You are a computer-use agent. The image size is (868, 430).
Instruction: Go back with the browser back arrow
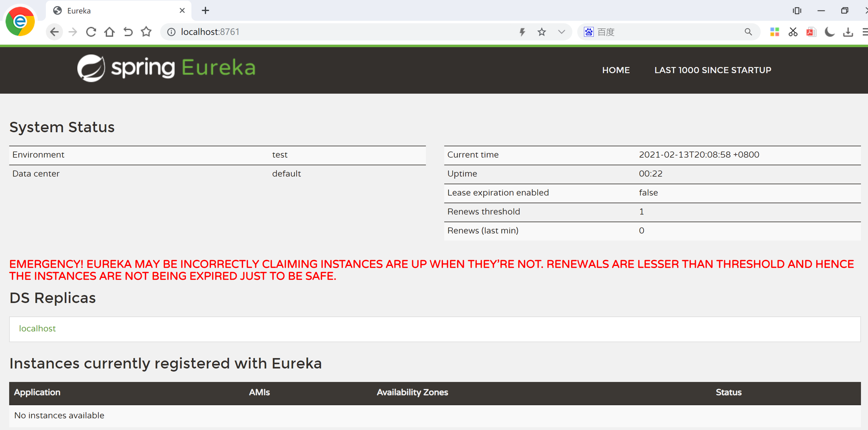pos(54,32)
